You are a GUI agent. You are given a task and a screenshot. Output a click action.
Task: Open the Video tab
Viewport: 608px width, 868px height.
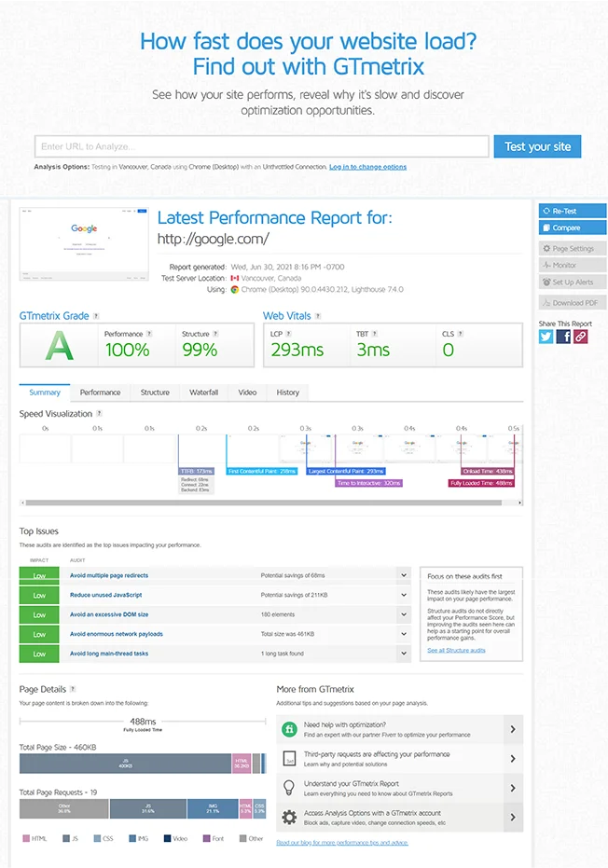[x=247, y=393]
